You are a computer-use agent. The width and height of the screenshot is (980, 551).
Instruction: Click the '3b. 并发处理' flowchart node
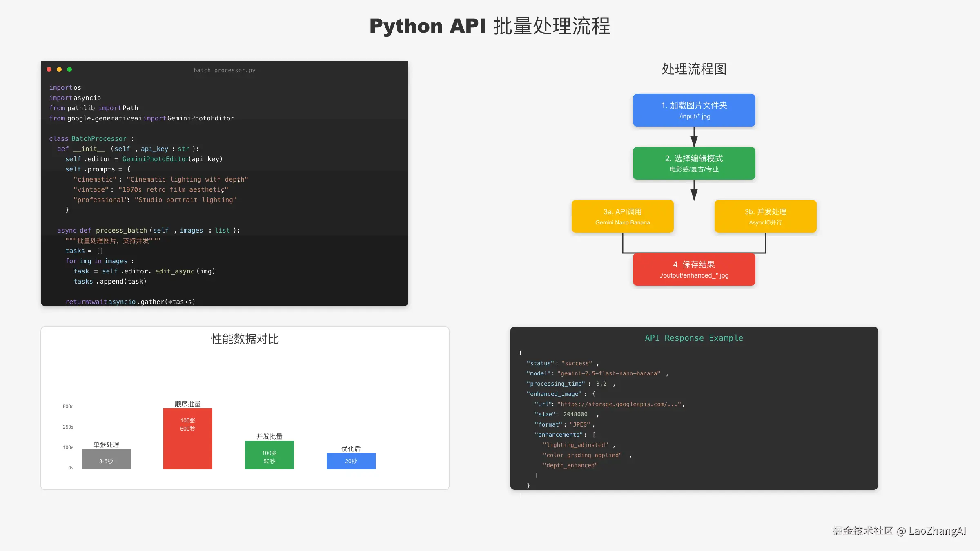pos(765,216)
